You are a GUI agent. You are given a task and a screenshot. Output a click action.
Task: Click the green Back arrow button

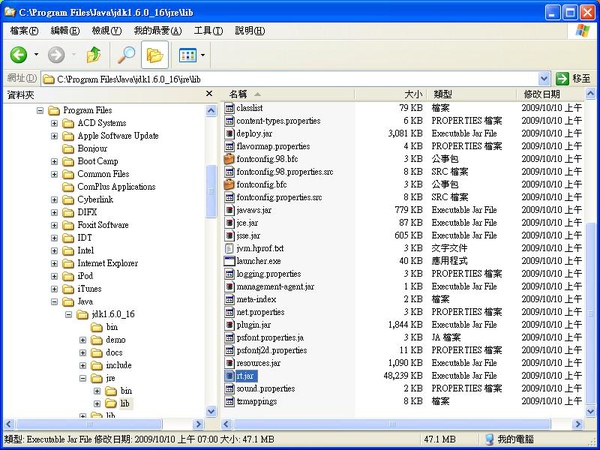pos(18,55)
